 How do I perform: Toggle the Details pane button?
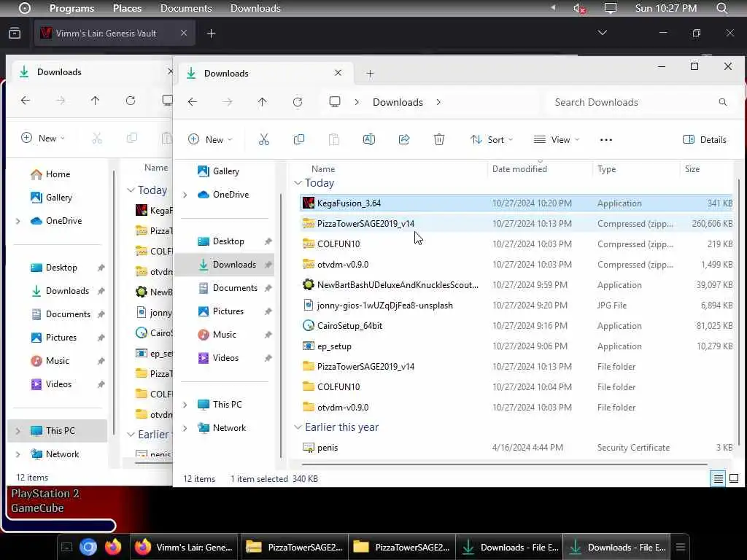(x=705, y=139)
